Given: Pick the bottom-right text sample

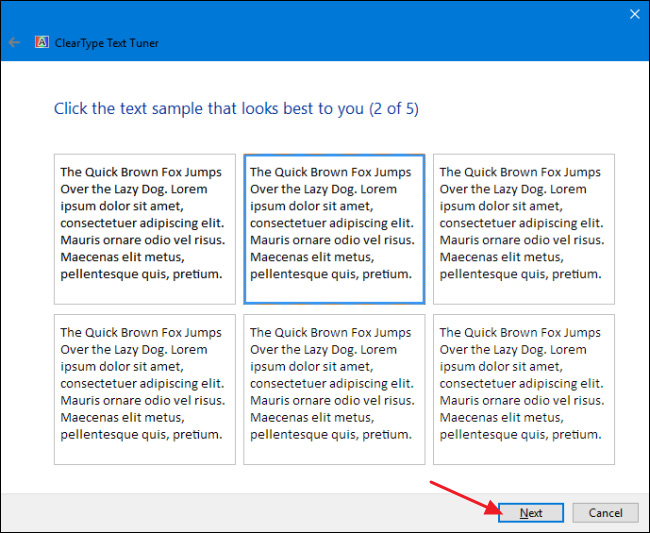Looking at the screenshot, I should pyautogui.click(x=523, y=389).
